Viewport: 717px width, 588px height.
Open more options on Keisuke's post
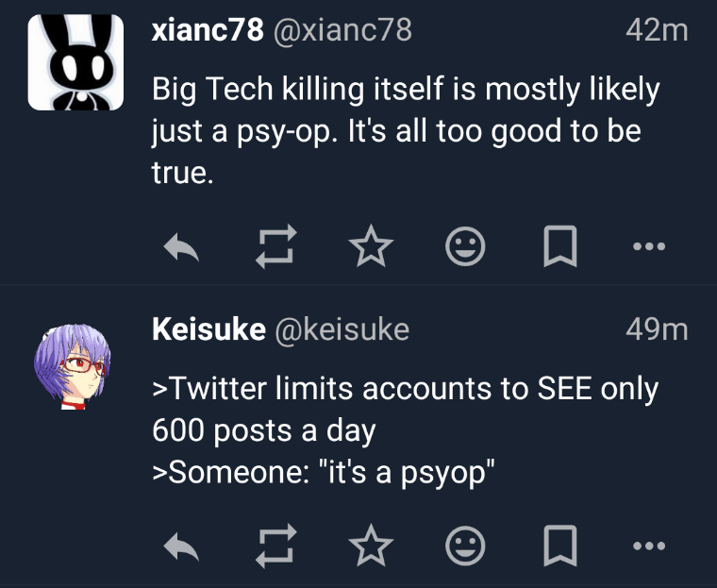650,546
